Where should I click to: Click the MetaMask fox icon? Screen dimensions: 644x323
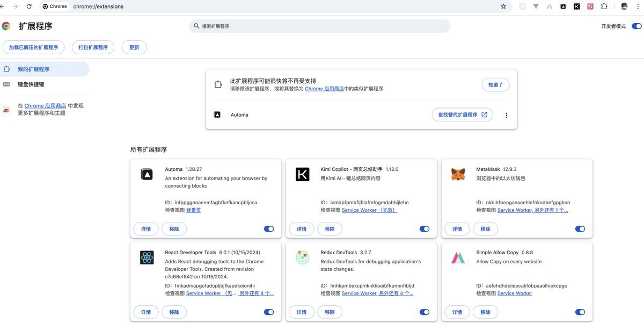click(x=458, y=174)
